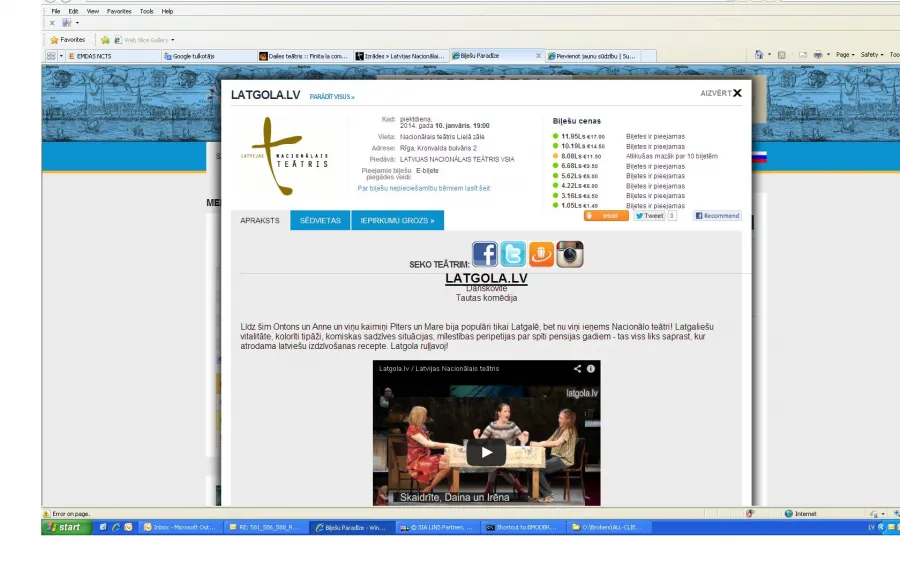
Task: Switch to the Google tulkotājs browser tab
Action: tap(209, 56)
